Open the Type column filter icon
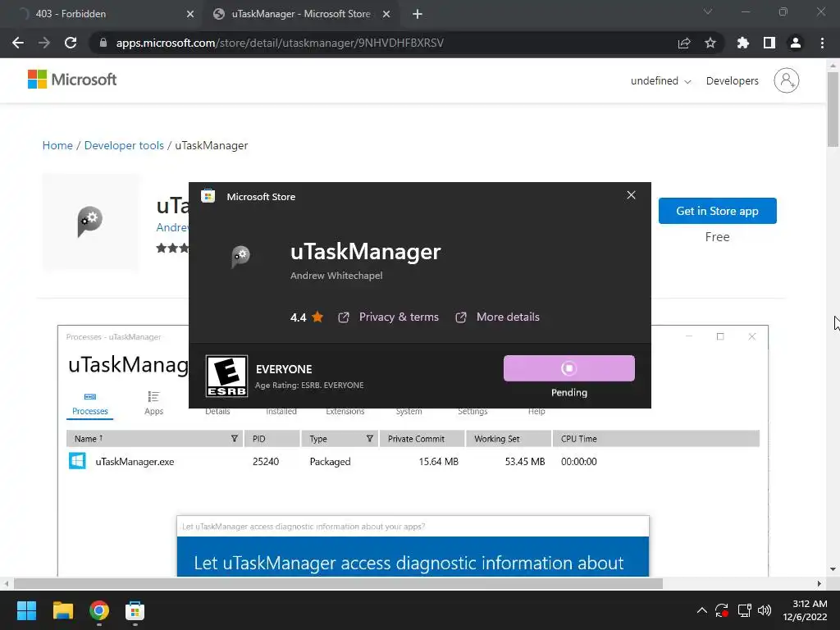Viewport: 840px width, 630px height. 370,439
